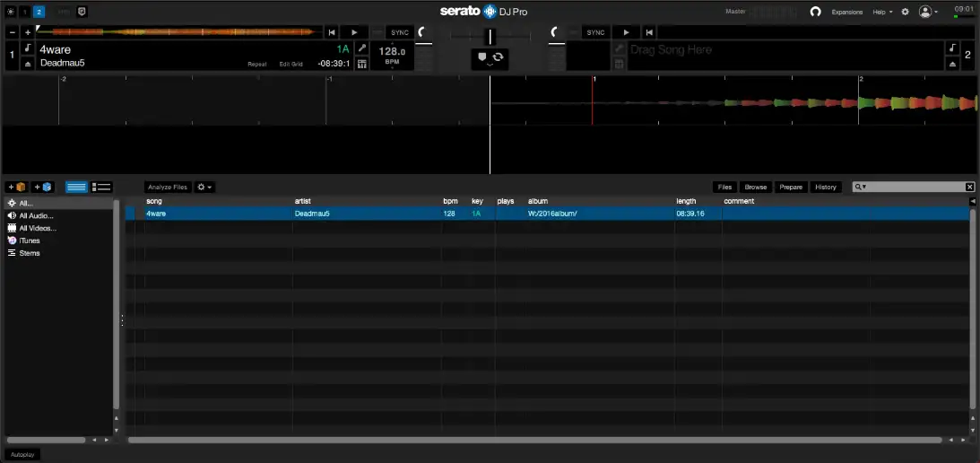
Task: Select the 4ware track row
Action: pos(547,214)
